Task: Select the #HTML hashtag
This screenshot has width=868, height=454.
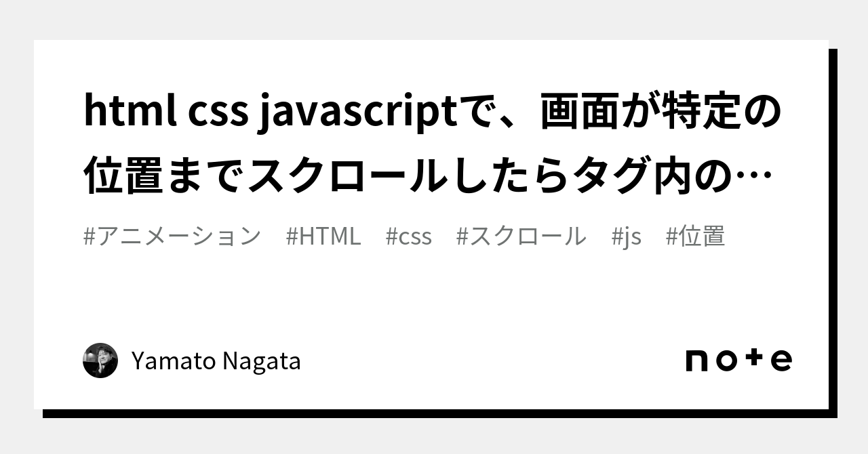Action: 323,236
